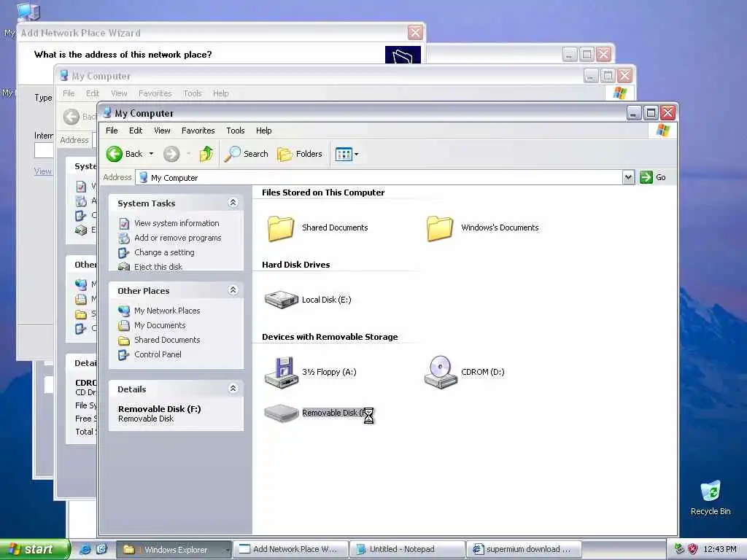Toggle the Folders pane button
747x560 pixels.
pos(300,154)
